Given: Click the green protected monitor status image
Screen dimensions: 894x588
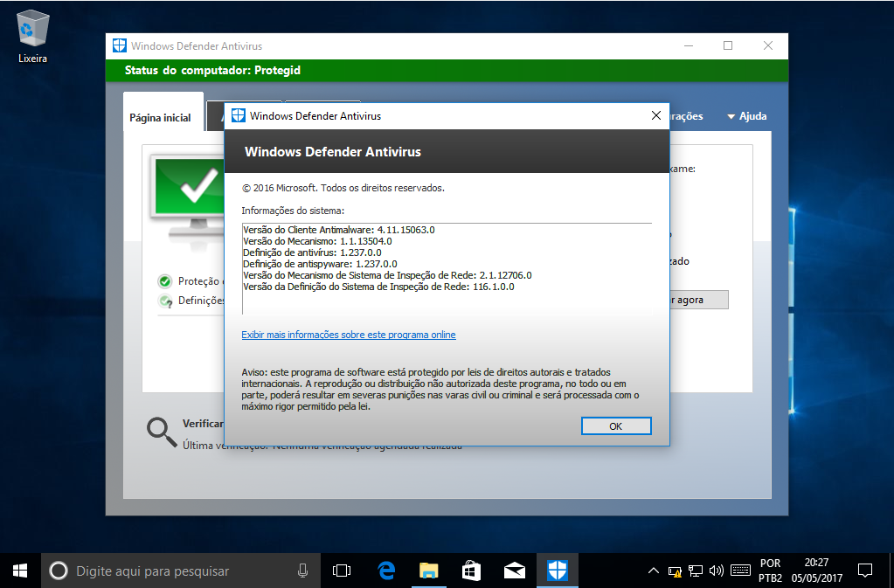Looking at the screenshot, I should pyautogui.click(x=187, y=197).
